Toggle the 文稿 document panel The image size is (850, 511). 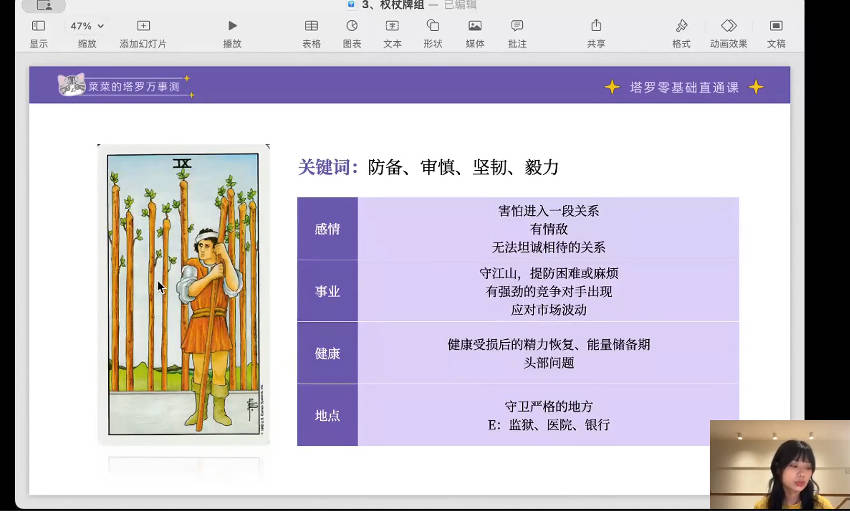tap(776, 26)
